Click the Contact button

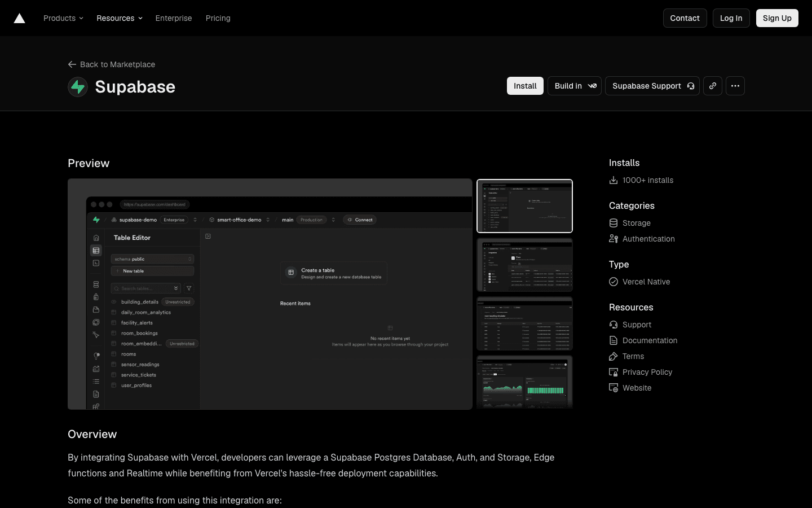click(x=685, y=18)
